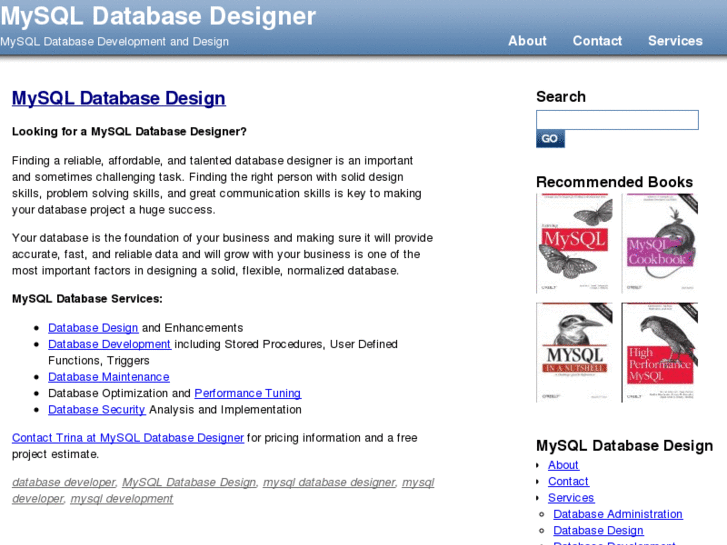This screenshot has height=545, width=727.
Task: Click the MySQL Database Services: heading text
Action: (x=87, y=299)
